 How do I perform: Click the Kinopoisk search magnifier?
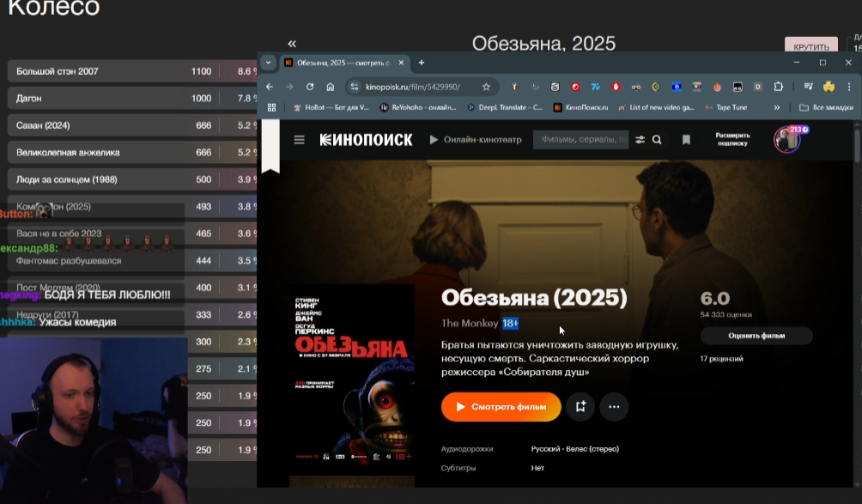pos(657,140)
